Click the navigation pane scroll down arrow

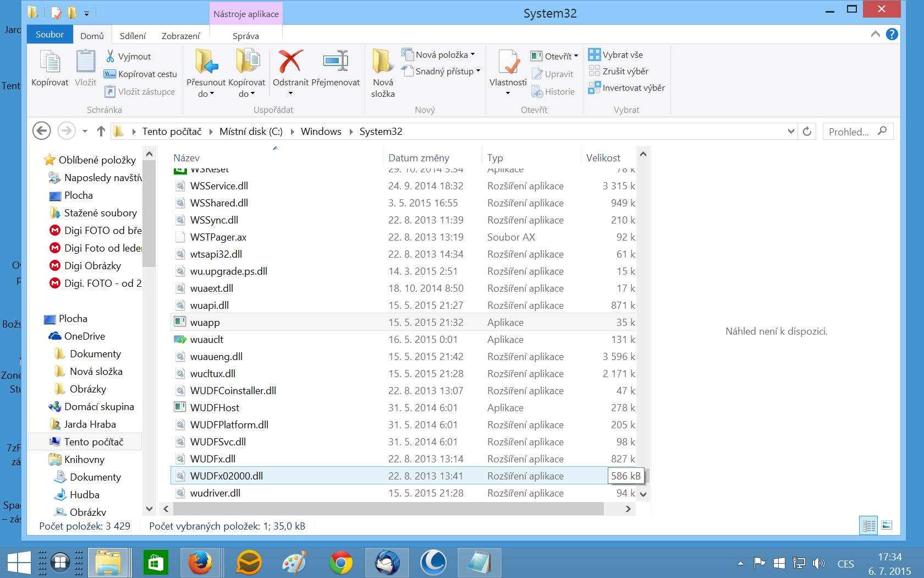click(149, 509)
